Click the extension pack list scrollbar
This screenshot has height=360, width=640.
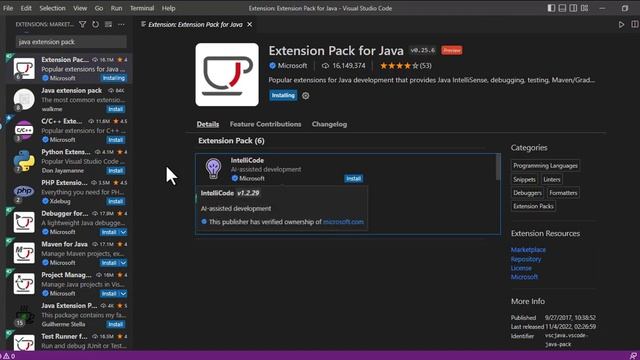[498, 167]
